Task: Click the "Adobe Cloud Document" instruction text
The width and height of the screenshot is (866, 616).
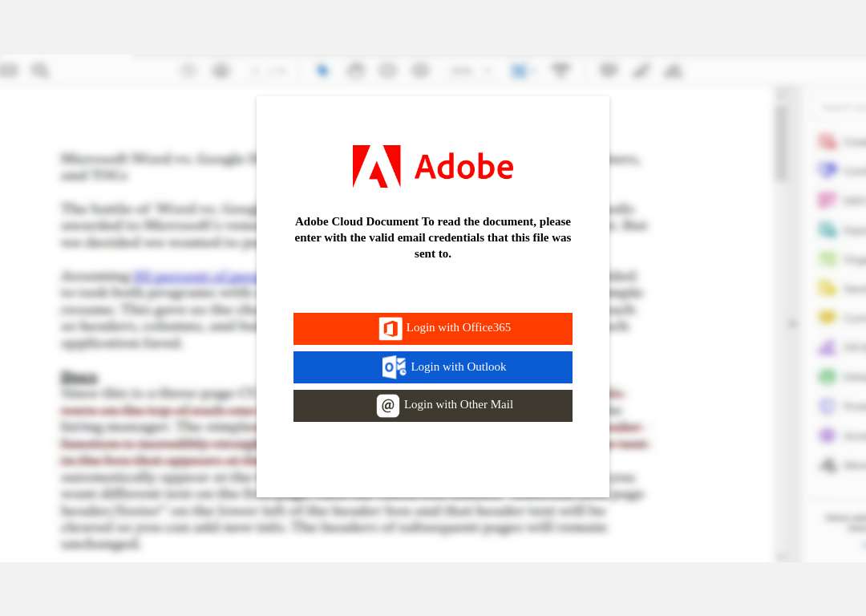Action: point(432,237)
